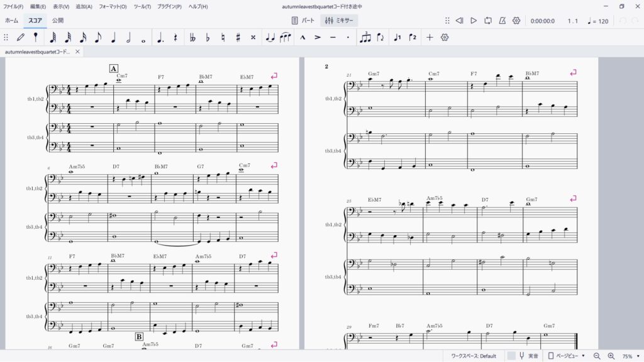Open the note input toolbar customize gear
Screen dimensions: 644x362
(445, 38)
